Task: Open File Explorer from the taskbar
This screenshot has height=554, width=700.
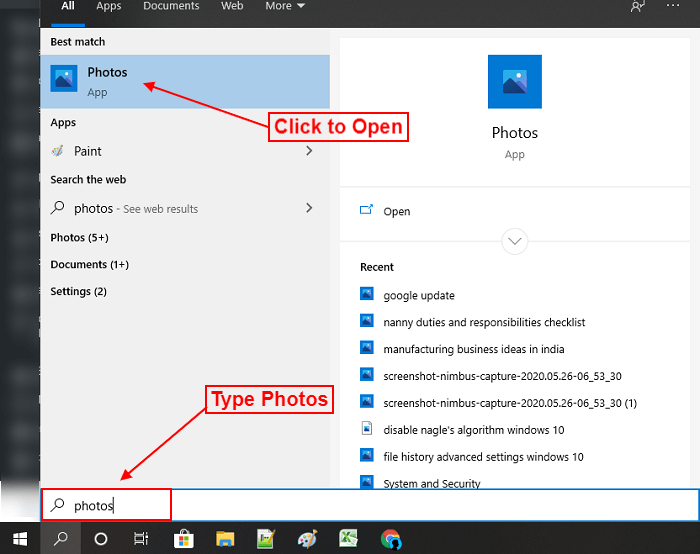Action: (225, 539)
